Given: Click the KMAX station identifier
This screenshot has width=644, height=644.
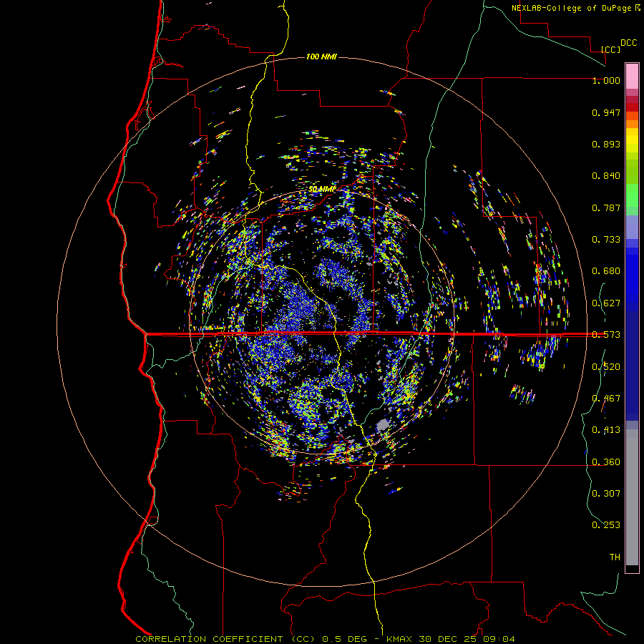Looking at the screenshot, I should coord(401,639).
